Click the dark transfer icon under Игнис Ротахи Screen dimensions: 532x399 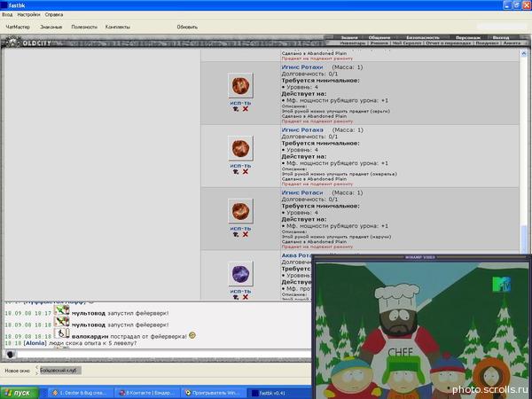(236, 109)
